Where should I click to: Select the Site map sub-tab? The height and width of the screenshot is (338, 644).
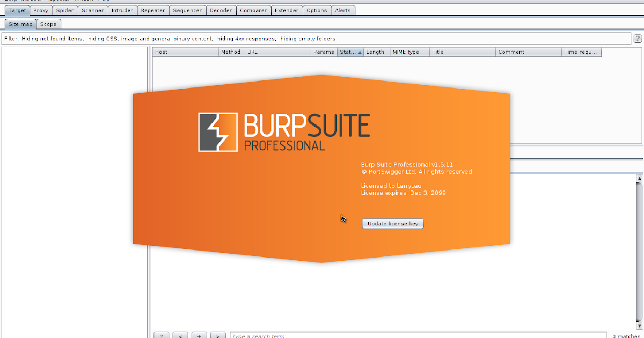[x=20, y=24]
